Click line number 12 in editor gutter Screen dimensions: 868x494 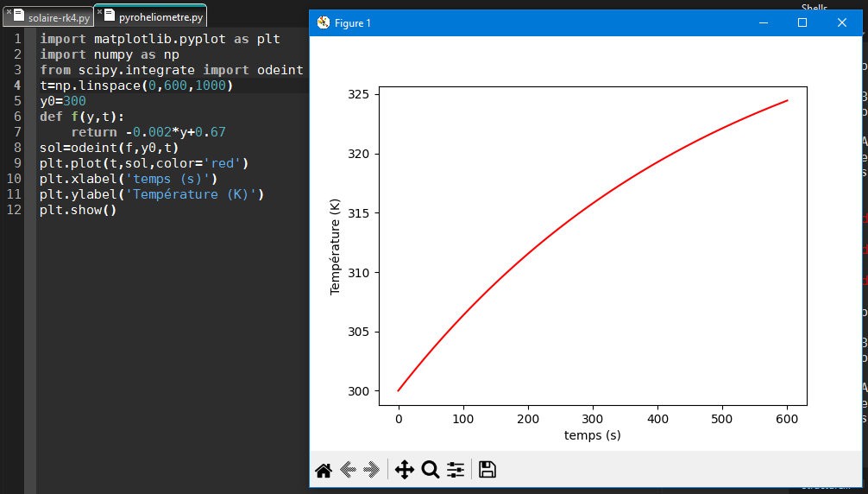click(15, 210)
